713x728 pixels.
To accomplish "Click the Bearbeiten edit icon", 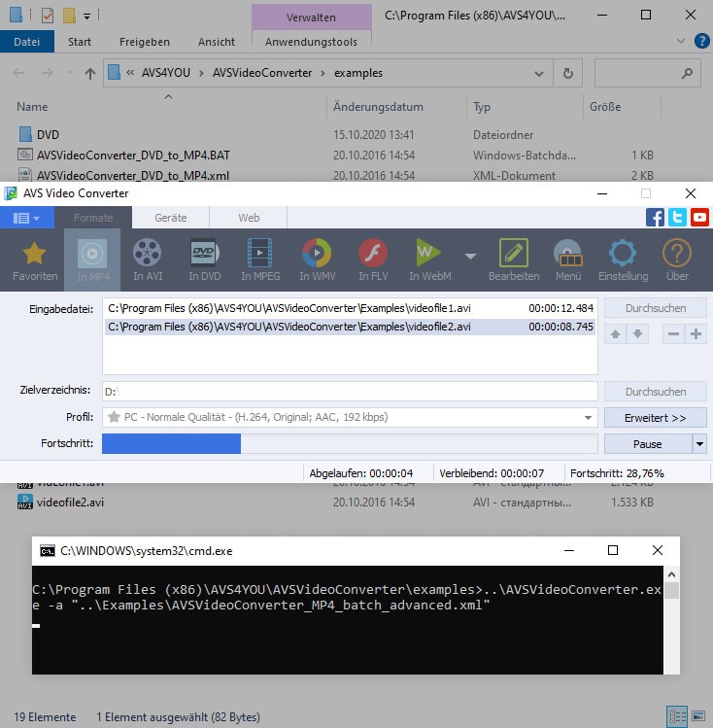I will click(x=513, y=260).
